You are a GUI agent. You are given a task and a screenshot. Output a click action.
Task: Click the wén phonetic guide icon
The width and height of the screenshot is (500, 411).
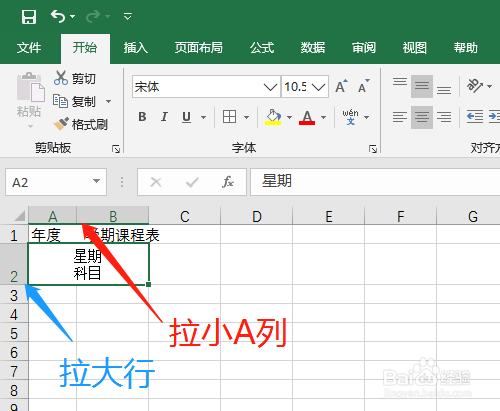click(x=350, y=117)
